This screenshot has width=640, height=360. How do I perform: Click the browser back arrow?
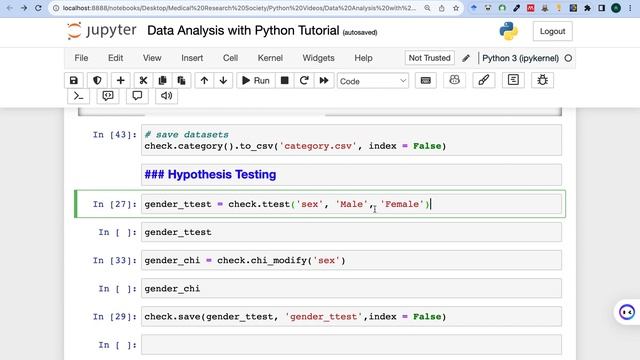pyautogui.click(x=10, y=8)
